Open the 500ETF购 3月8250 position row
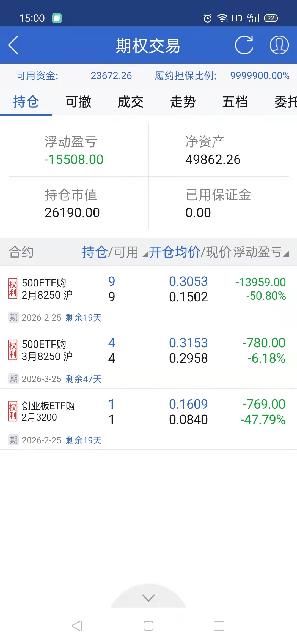This screenshot has width=297, height=644. tap(148, 351)
